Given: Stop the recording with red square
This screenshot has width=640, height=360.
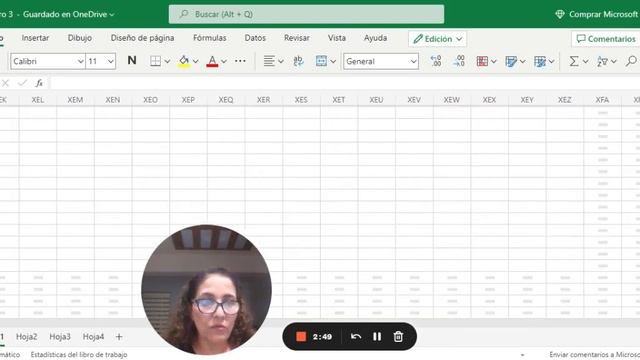Looking at the screenshot, I should 301,336.
